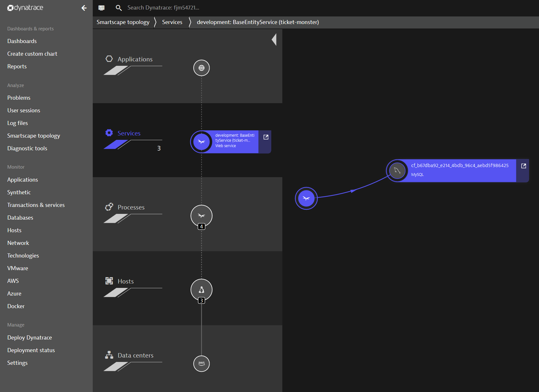Open Settings in the Manage section
Screen dimensions: 539x392
17,363
